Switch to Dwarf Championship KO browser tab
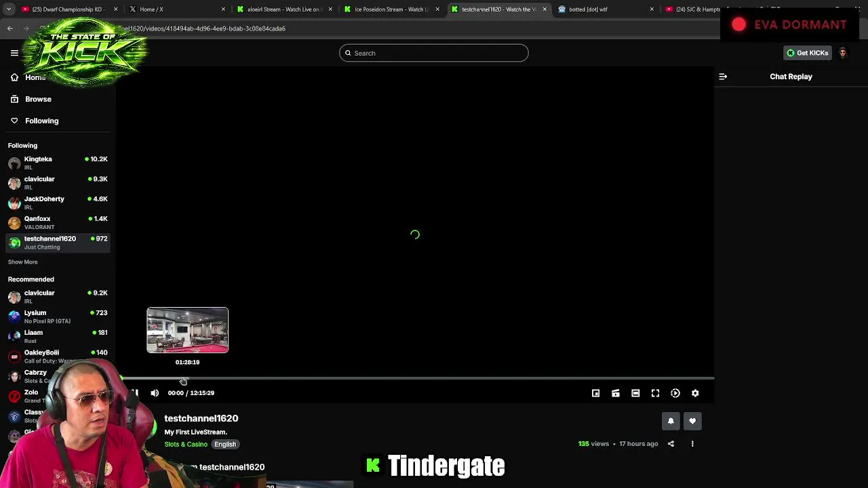 click(68, 9)
